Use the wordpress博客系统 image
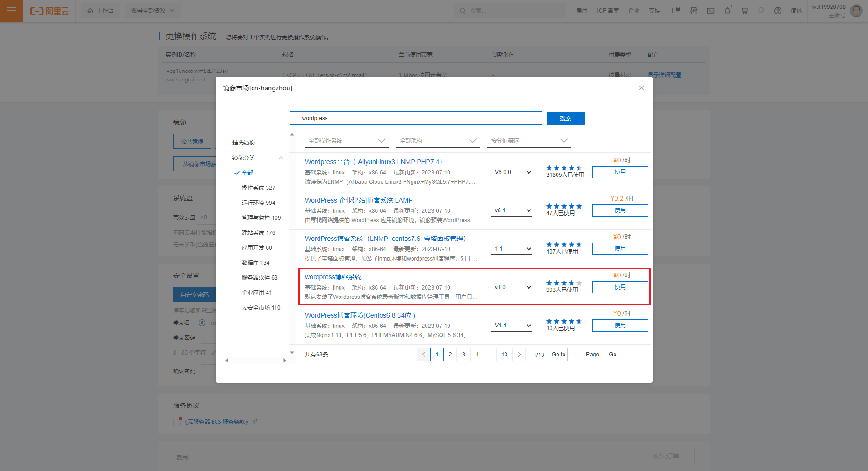The image size is (868, 471). (x=620, y=287)
